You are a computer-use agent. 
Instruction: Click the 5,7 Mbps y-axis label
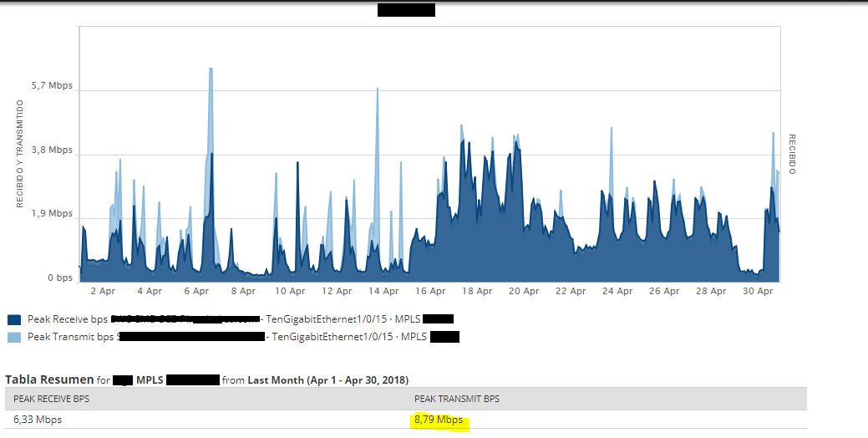coord(52,86)
